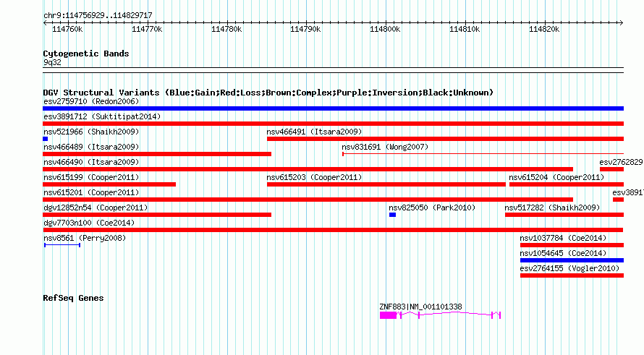This screenshot has height=355, width=644.
Task: Click the nsv517282 (Shaikh2009) label
Action: click(552, 208)
